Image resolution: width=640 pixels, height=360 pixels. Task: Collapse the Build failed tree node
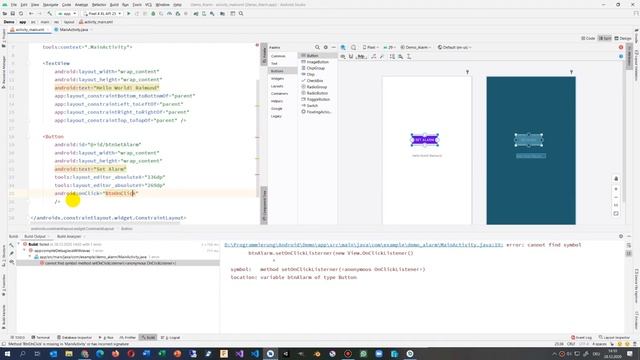coord(18,244)
